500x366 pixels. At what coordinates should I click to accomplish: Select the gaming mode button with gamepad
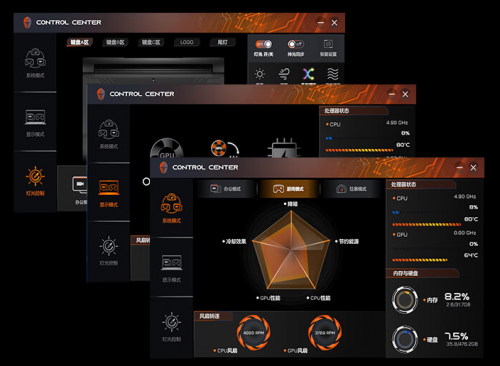pyautogui.click(x=288, y=189)
